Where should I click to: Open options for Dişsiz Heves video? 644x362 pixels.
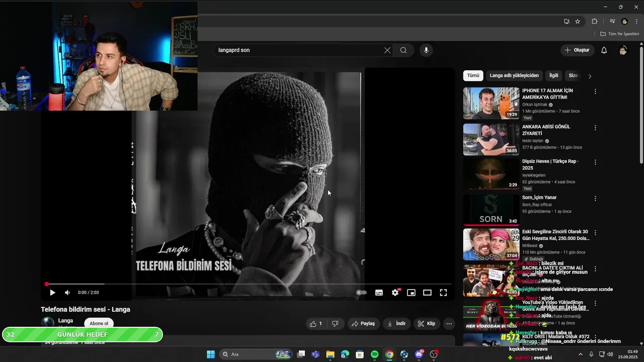pyautogui.click(x=595, y=162)
